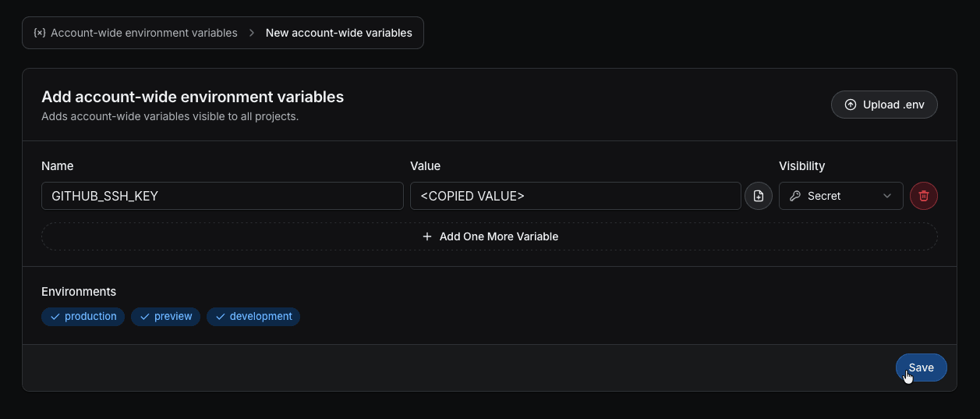
Task: Uncheck the development environment chip
Action: click(x=253, y=316)
